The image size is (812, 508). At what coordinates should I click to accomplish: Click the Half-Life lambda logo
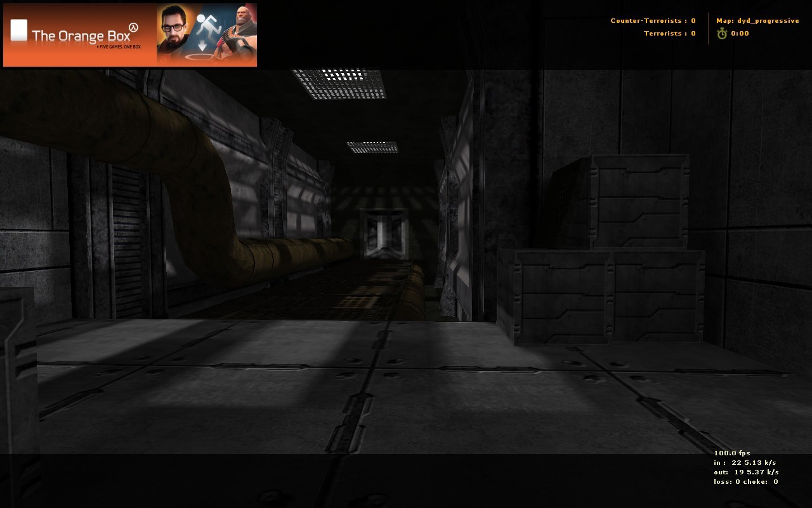133,27
